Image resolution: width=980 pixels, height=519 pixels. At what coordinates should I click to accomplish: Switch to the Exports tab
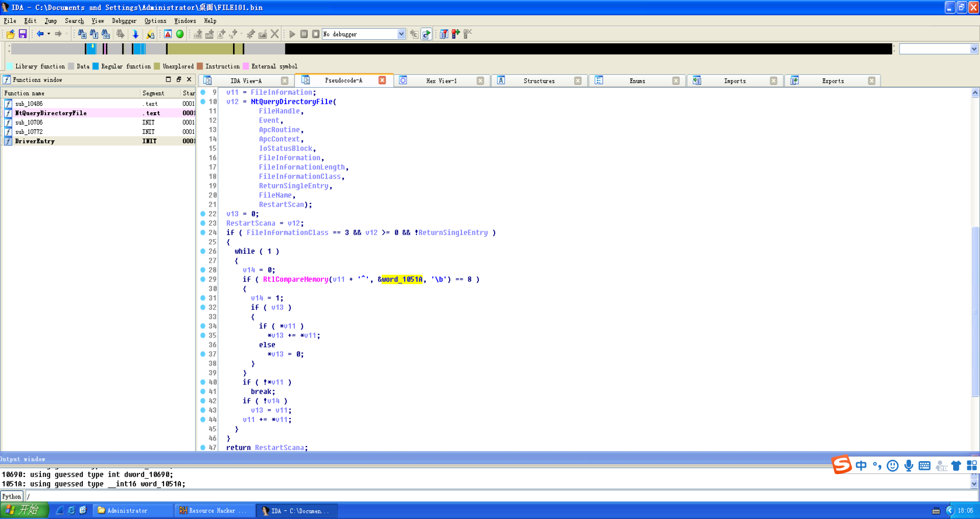[x=833, y=81]
